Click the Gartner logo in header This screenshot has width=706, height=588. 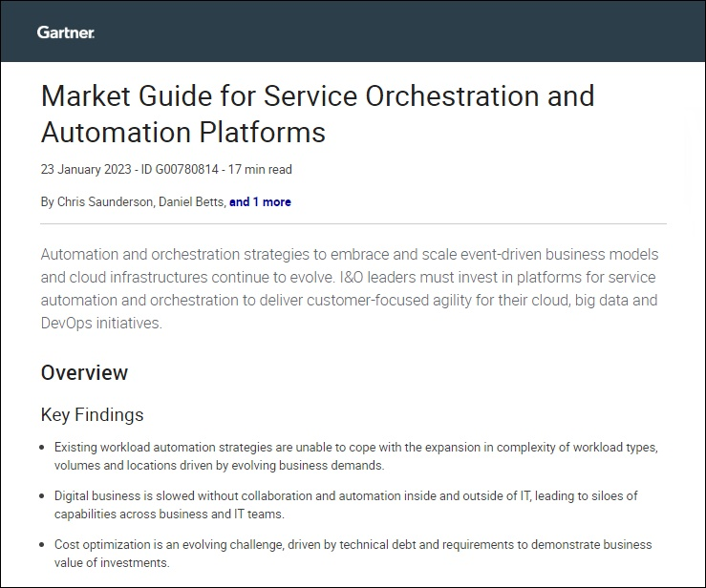coord(65,32)
